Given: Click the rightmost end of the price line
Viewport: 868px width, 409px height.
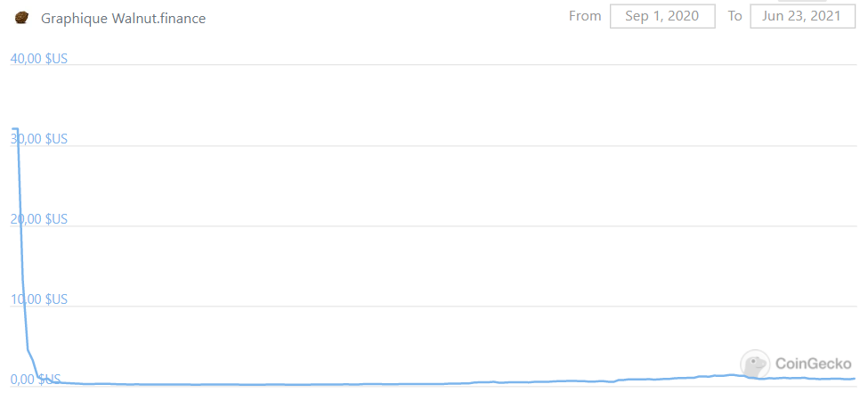Looking at the screenshot, I should (x=853, y=379).
